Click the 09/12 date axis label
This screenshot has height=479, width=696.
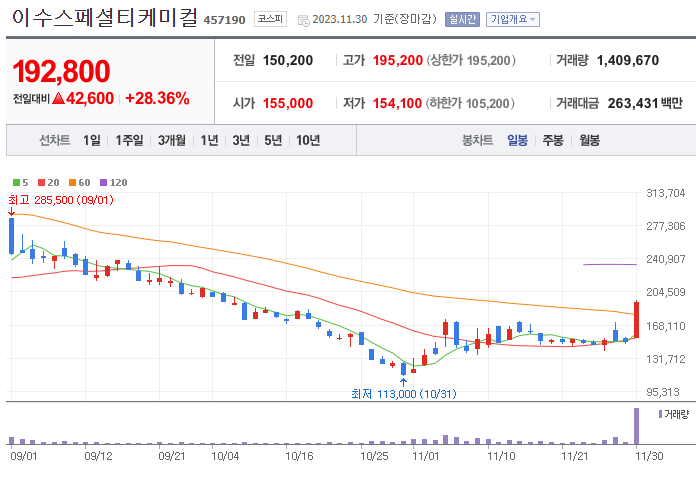[x=98, y=456]
